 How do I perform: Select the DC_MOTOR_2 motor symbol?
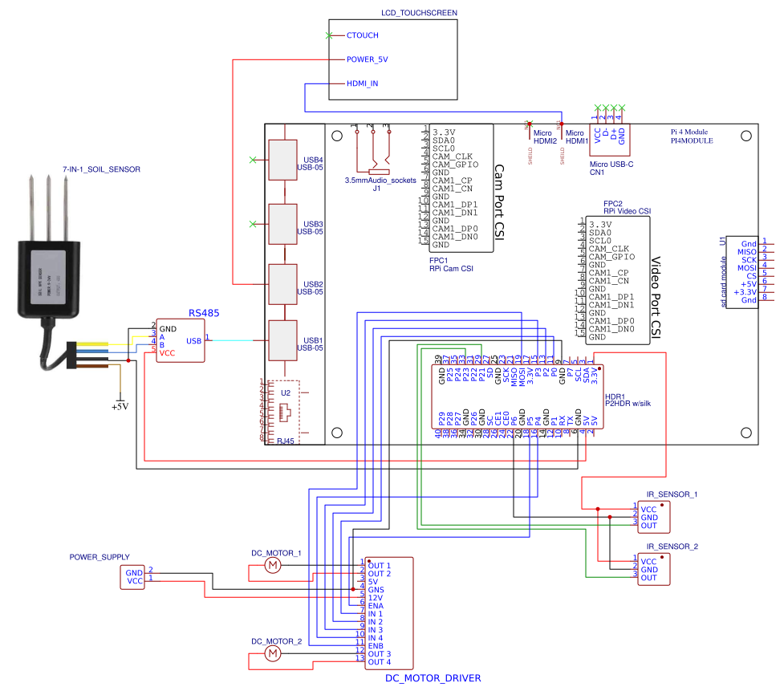point(273,653)
